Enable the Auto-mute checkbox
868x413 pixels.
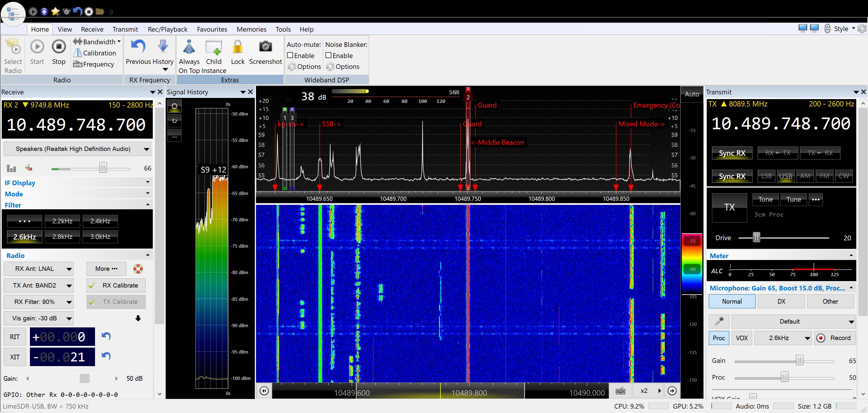pyautogui.click(x=290, y=55)
